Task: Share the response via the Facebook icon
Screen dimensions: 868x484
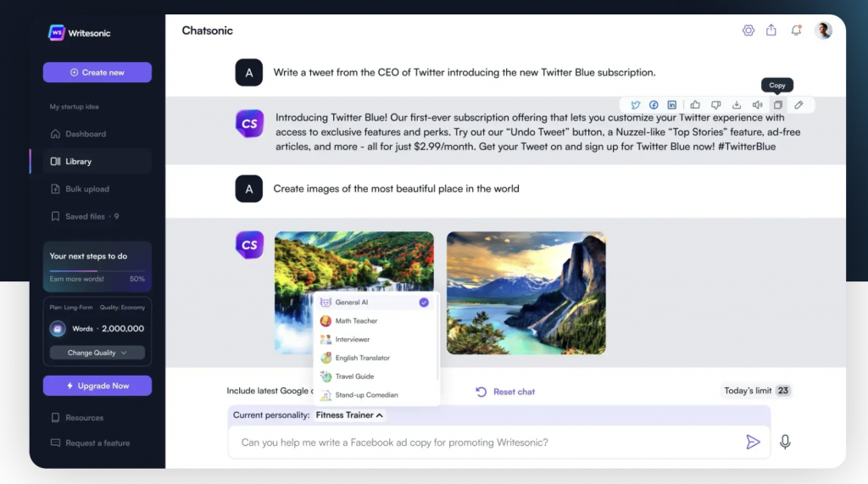Action: (x=654, y=105)
